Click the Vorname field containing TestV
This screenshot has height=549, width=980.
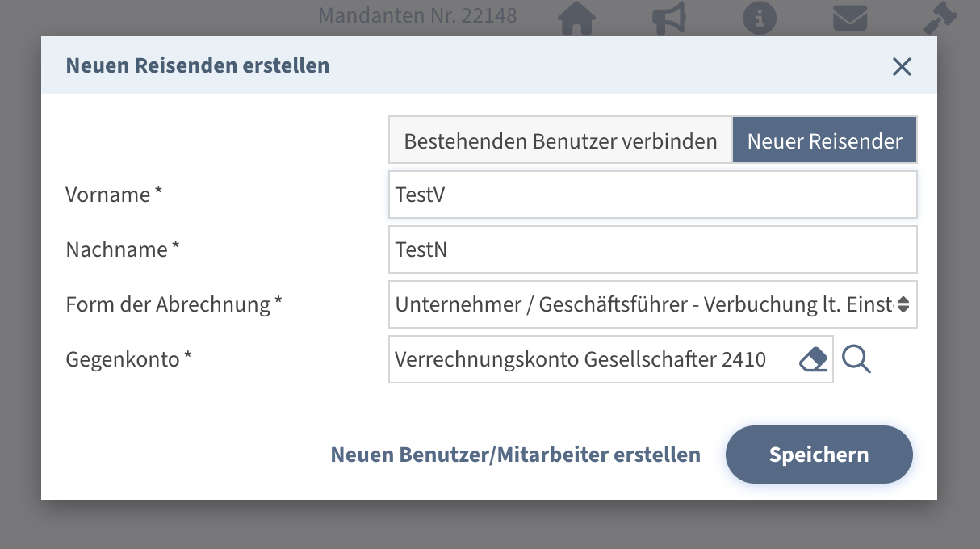tap(652, 195)
